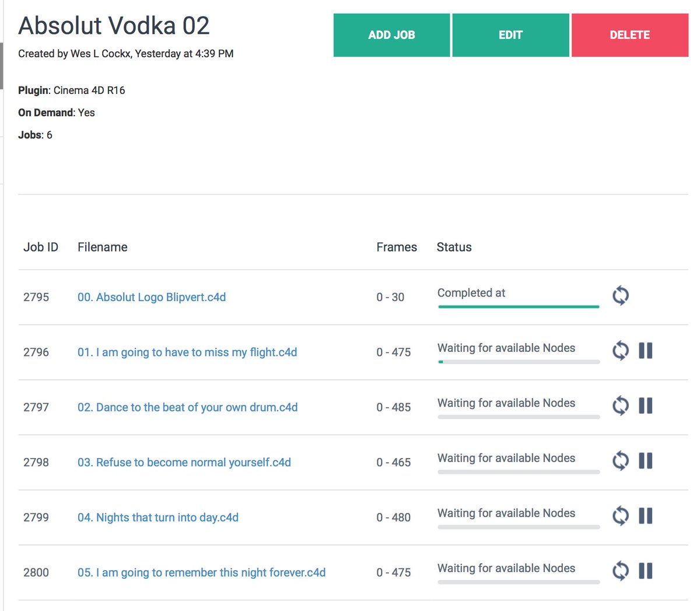Pause job 2797 Dance to the beat

646,406
